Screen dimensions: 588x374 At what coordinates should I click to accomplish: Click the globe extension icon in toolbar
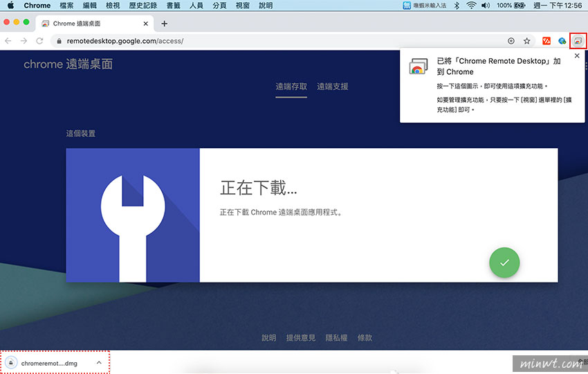pos(562,41)
